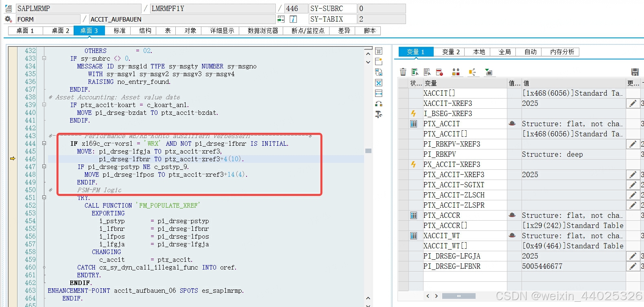
Task: Click the lightning icon beside I_BSEG-XREF3
Action: pos(413,114)
